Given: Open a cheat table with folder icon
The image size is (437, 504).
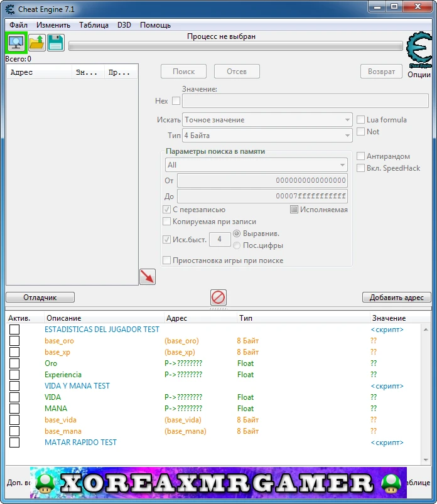Looking at the screenshot, I should tap(36, 43).
